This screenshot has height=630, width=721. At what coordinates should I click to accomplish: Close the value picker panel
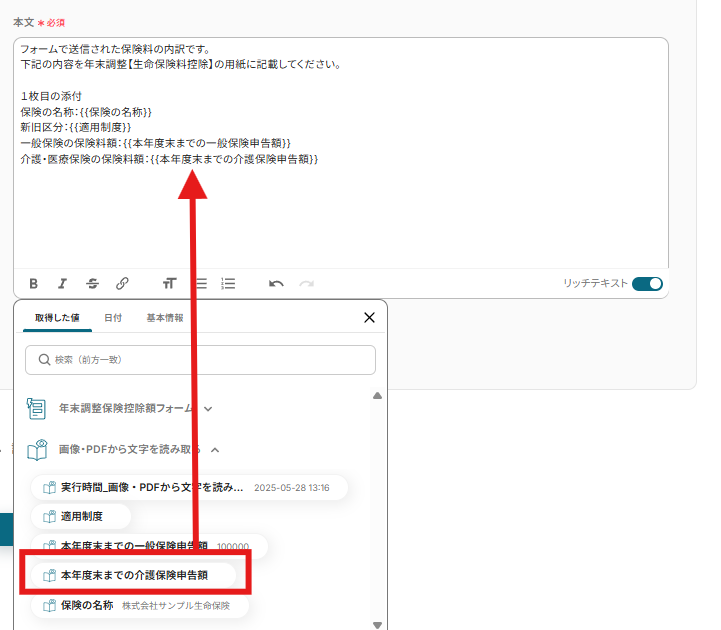[369, 317]
